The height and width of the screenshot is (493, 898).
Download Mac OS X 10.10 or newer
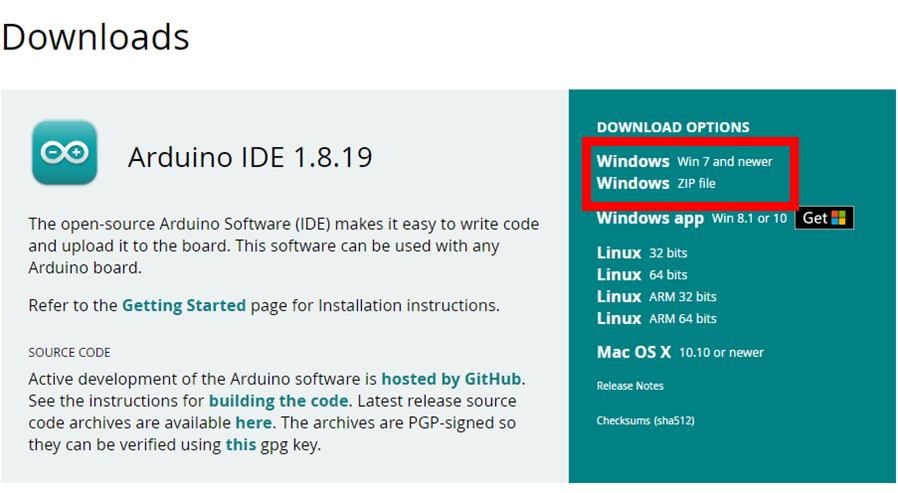(x=680, y=352)
